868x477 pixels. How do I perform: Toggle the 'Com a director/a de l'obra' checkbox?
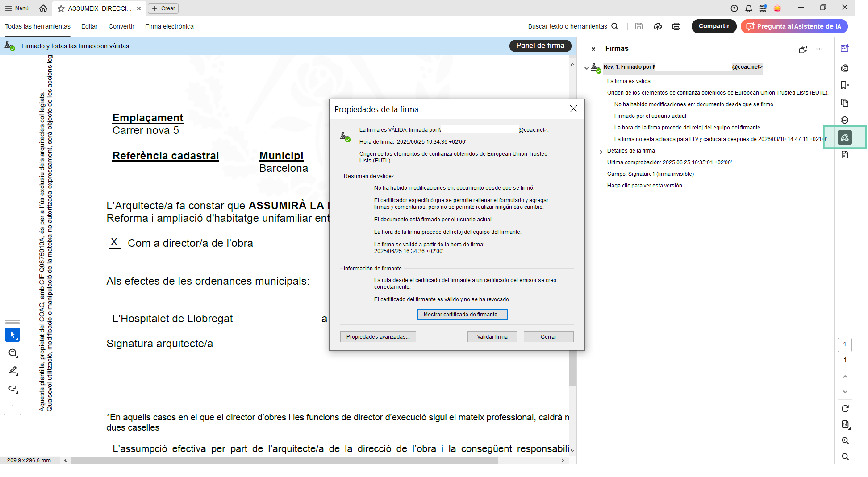[x=115, y=242]
